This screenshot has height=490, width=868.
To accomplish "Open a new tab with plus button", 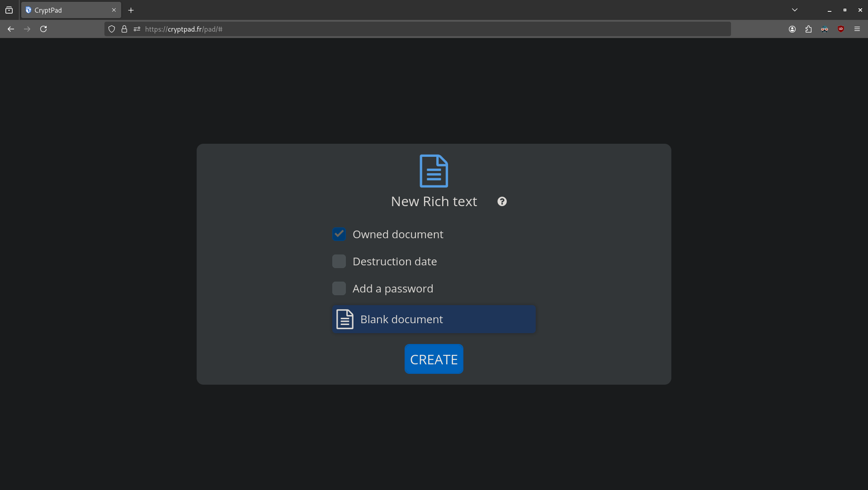I will [x=131, y=10].
